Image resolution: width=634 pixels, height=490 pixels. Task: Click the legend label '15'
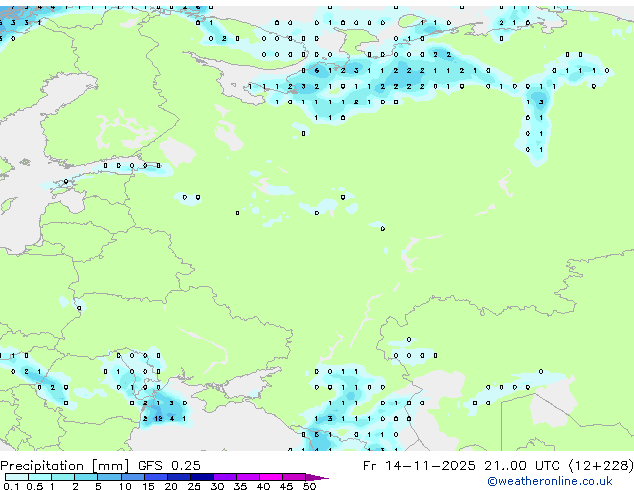148,486
